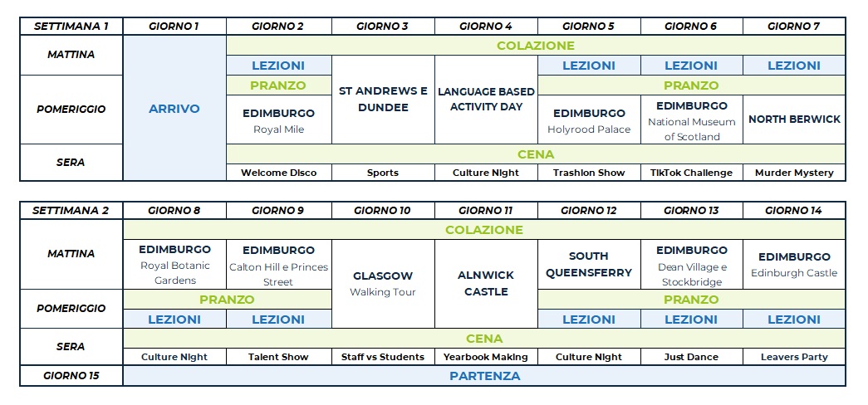
Task: Select the North Berwick excursion cell
Action: 794,120
